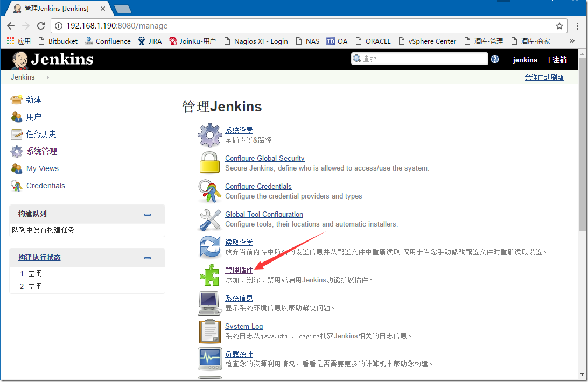
Task: Open the System Log link
Action: pyautogui.click(x=244, y=326)
